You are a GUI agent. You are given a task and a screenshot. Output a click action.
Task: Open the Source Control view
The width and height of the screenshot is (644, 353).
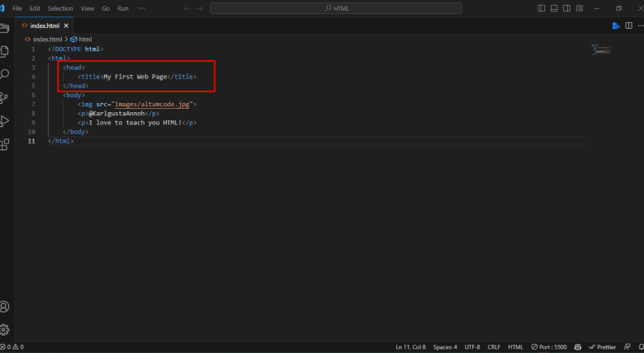(4, 97)
